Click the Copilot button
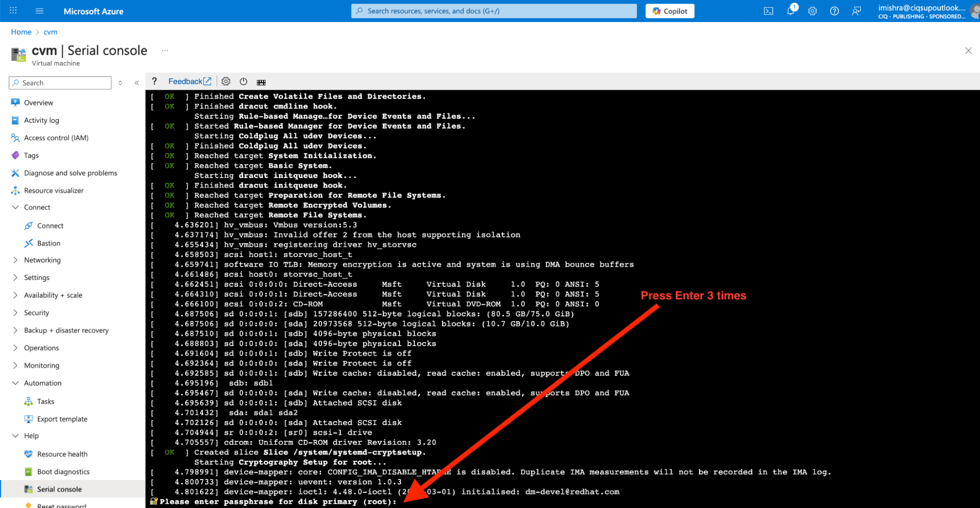The height and width of the screenshot is (508, 980). coord(669,11)
